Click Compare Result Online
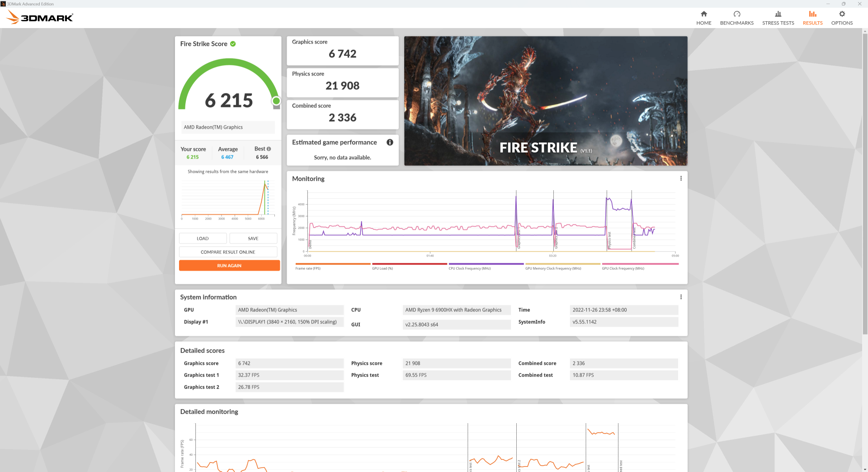 click(228, 252)
